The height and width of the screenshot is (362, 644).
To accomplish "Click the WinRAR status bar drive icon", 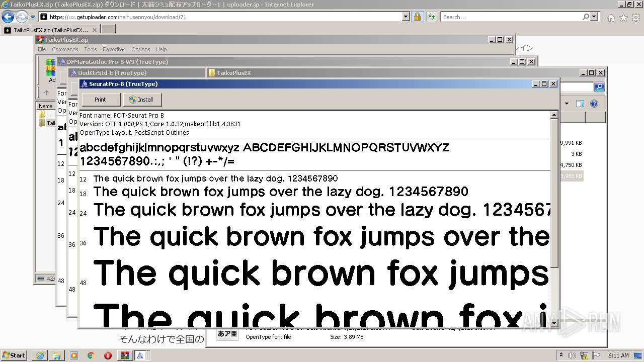I will click(41, 279).
